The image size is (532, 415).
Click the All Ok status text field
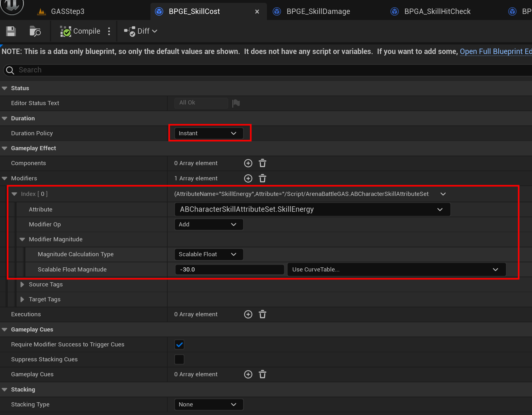coord(201,103)
